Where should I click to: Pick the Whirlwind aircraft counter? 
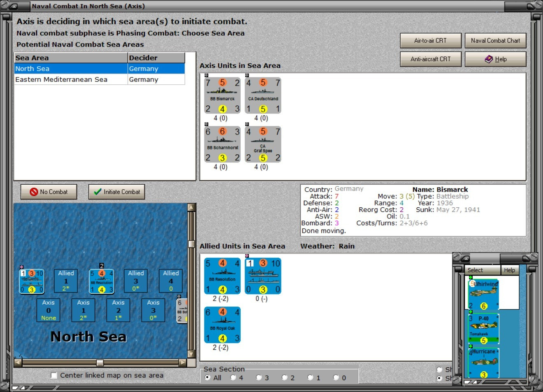click(484, 295)
